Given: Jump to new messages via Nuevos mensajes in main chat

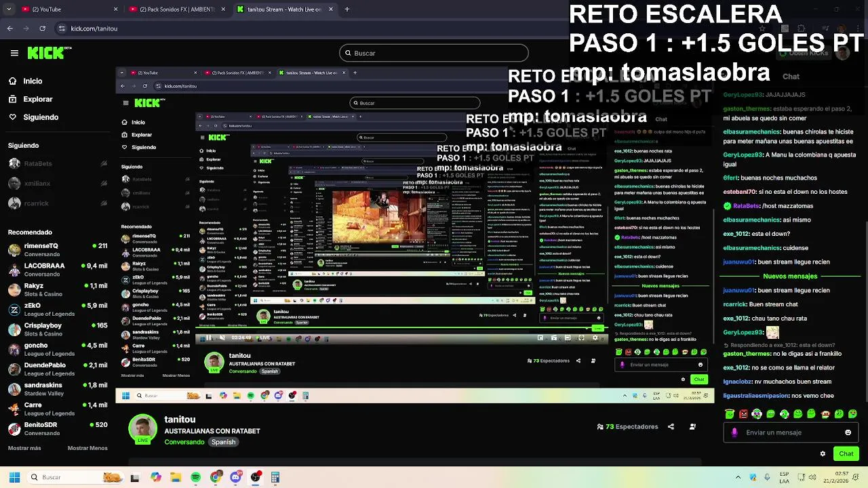Looking at the screenshot, I should tap(789, 277).
